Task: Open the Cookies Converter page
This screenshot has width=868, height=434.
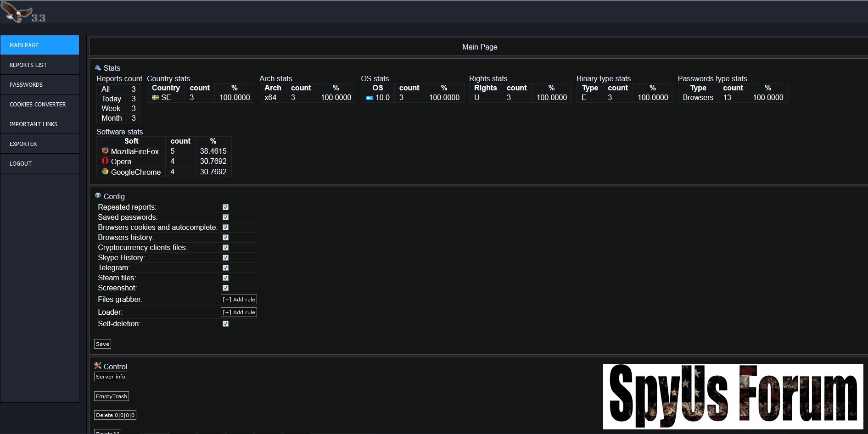Action: point(39,105)
